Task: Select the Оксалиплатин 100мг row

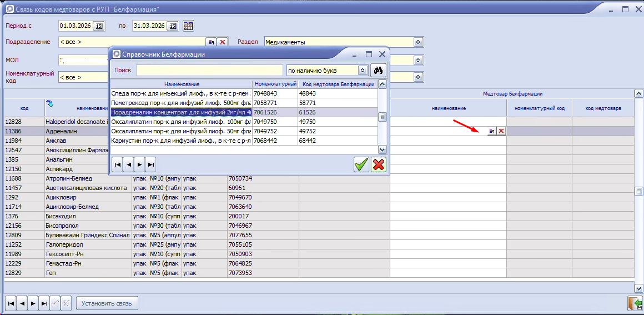Action: [x=181, y=122]
